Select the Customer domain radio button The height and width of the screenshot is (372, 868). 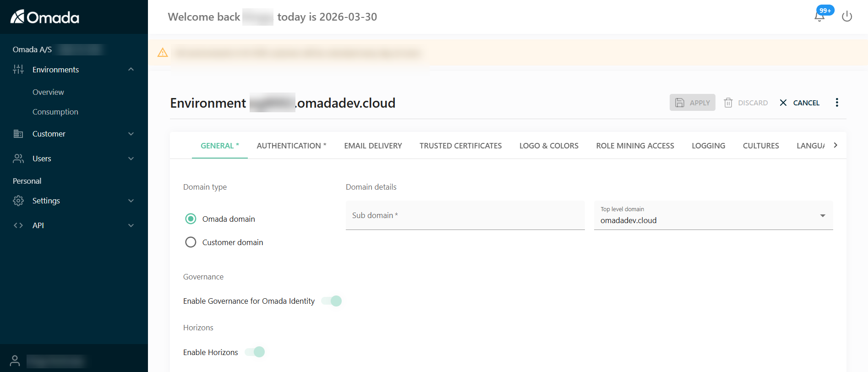point(191,242)
